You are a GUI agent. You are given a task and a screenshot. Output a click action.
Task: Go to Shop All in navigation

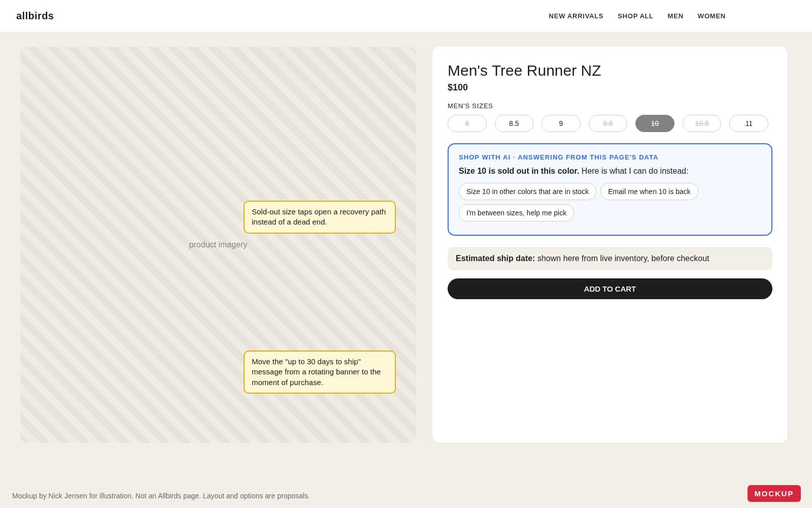tap(635, 16)
